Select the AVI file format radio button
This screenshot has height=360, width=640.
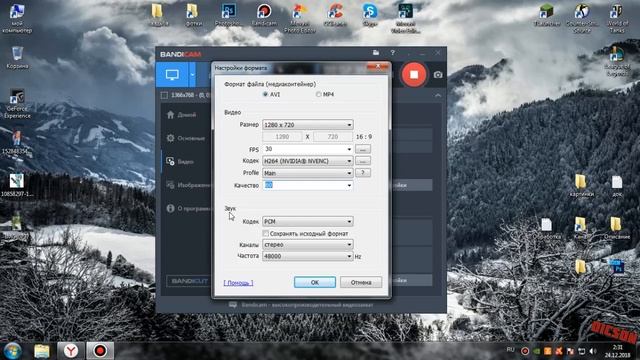(265, 94)
